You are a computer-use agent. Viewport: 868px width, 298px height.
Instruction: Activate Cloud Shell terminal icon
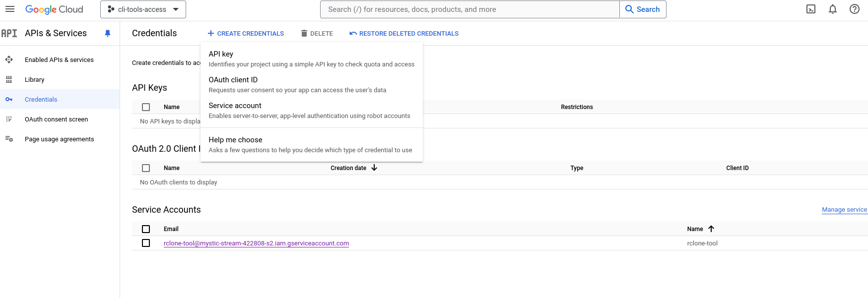tap(811, 9)
